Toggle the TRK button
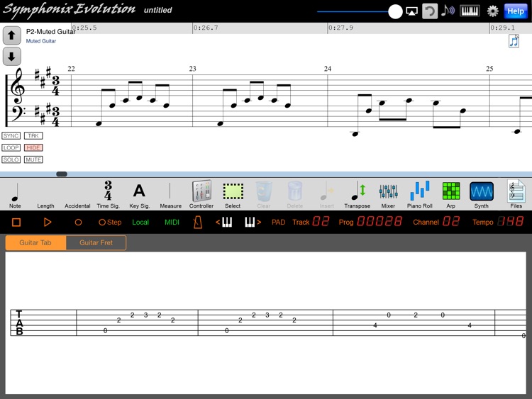The width and height of the screenshot is (532, 399). click(33, 136)
